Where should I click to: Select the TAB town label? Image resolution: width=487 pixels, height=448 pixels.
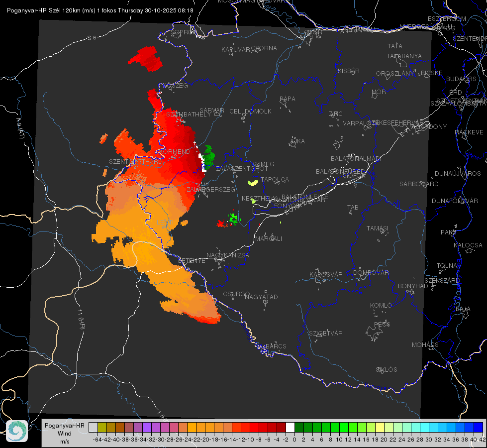point(353,208)
